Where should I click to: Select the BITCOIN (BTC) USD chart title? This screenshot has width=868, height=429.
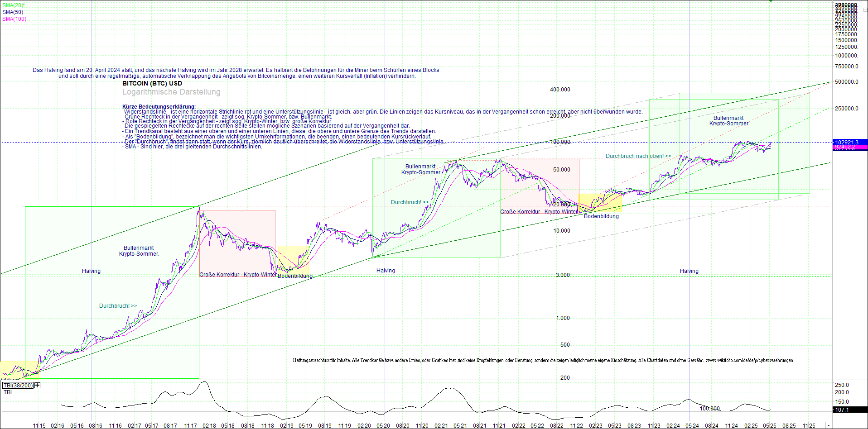click(x=151, y=83)
